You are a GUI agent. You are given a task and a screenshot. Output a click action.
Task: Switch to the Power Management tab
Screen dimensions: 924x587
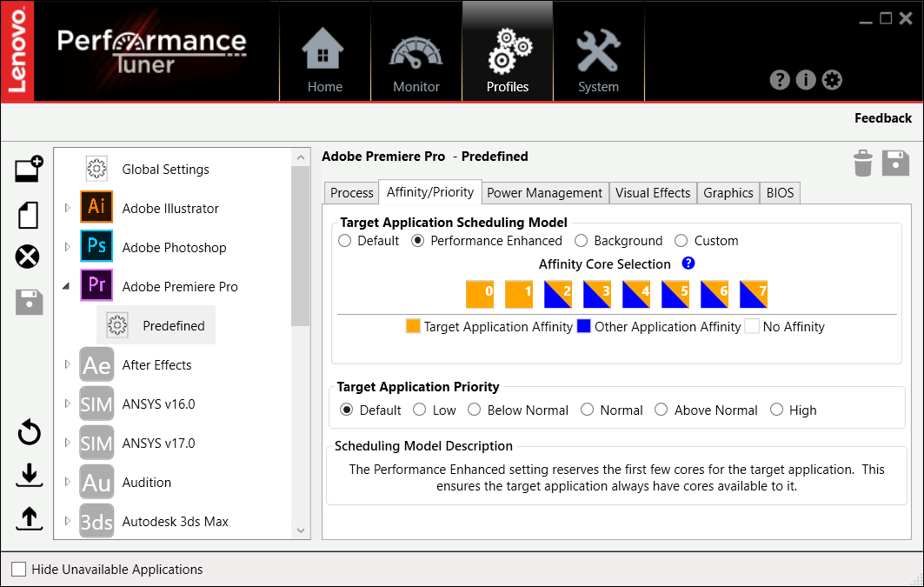point(544,193)
